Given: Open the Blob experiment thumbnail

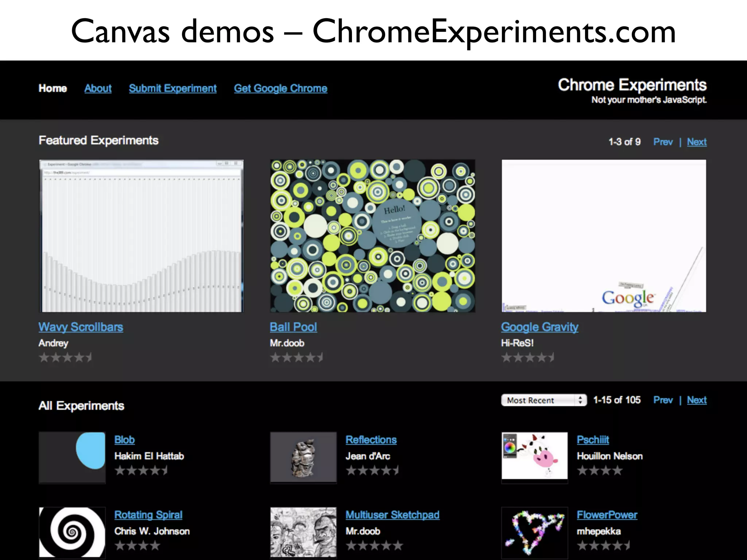Looking at the screenshot, I should point(72,458).
